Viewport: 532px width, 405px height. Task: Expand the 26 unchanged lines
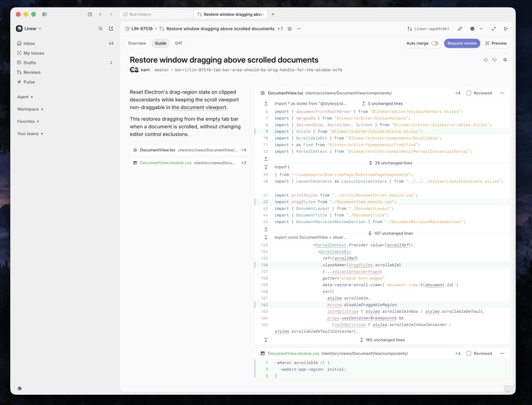point(391,163)
